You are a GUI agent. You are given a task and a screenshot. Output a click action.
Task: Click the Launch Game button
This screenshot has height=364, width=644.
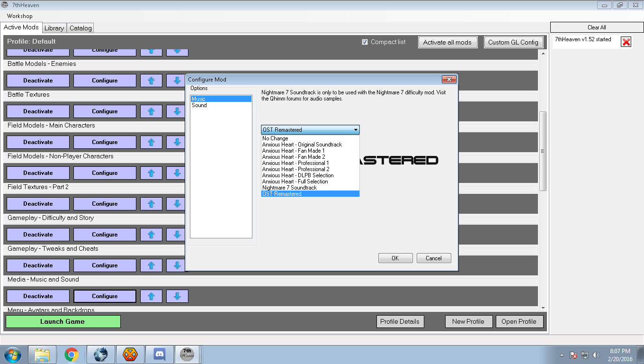point(63,321)
